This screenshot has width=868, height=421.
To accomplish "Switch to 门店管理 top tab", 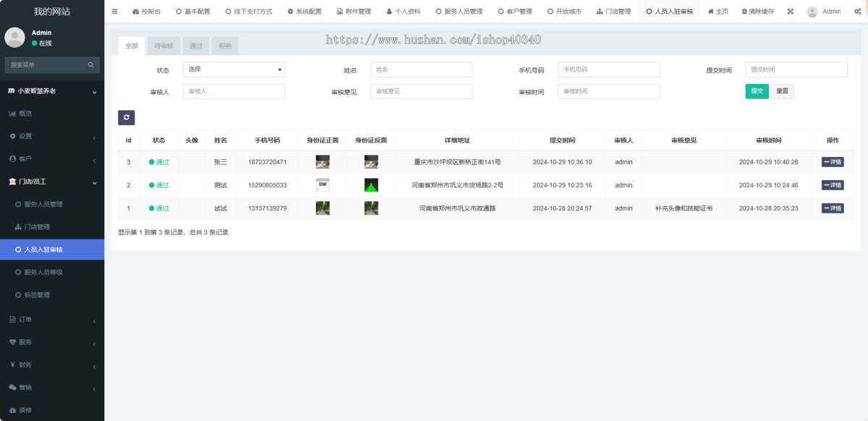I will (x=613, y=12).
